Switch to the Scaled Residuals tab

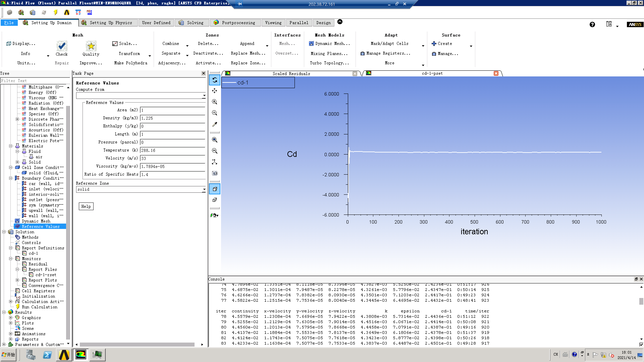click(x=291, y=73)
